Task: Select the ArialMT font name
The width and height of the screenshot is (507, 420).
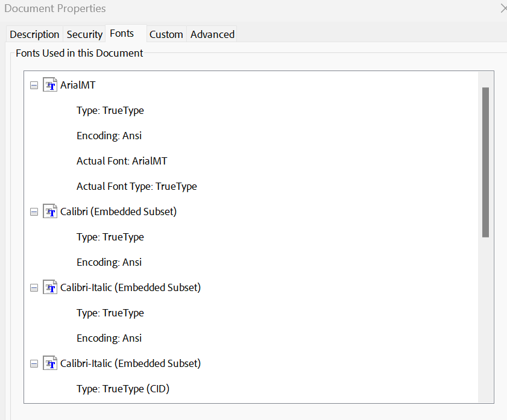Action: pyautogui.click(x=78, y=85)
